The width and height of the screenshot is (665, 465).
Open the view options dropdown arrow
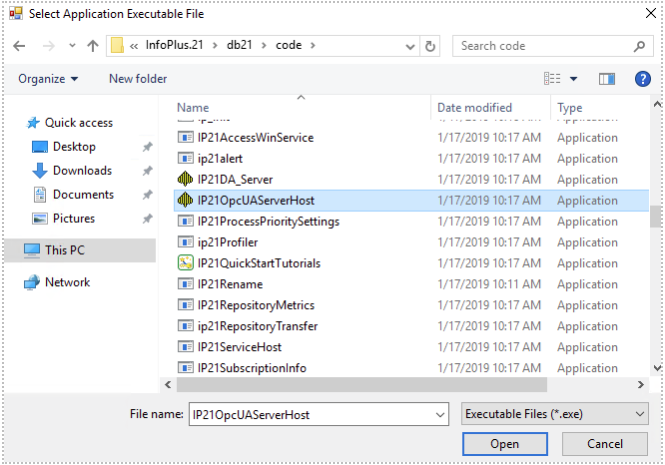click(573, 78)
